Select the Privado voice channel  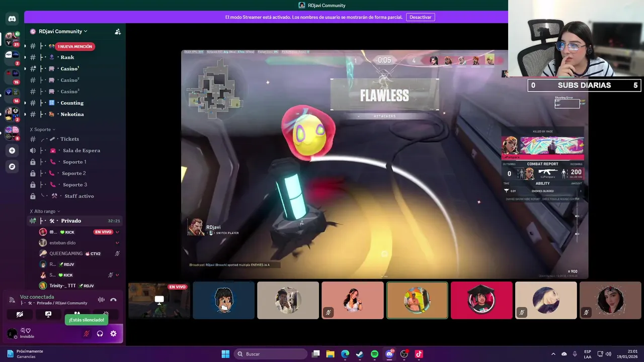point(75,221)
